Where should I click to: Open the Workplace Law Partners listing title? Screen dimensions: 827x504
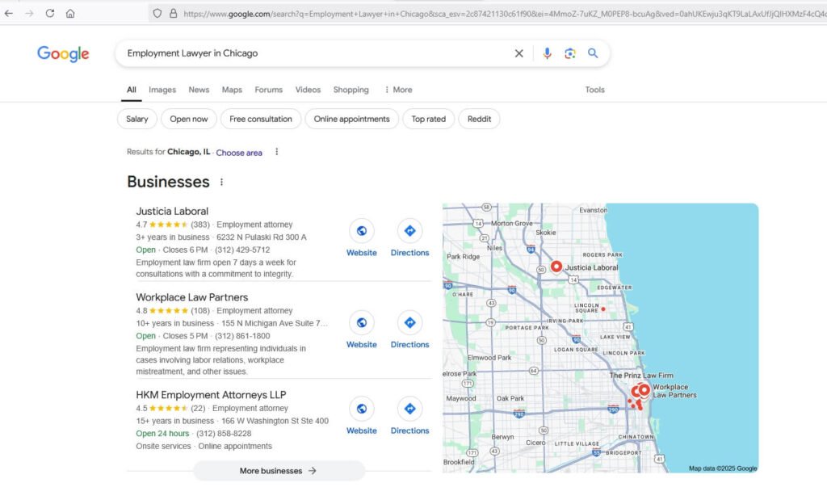coord(192,297)
